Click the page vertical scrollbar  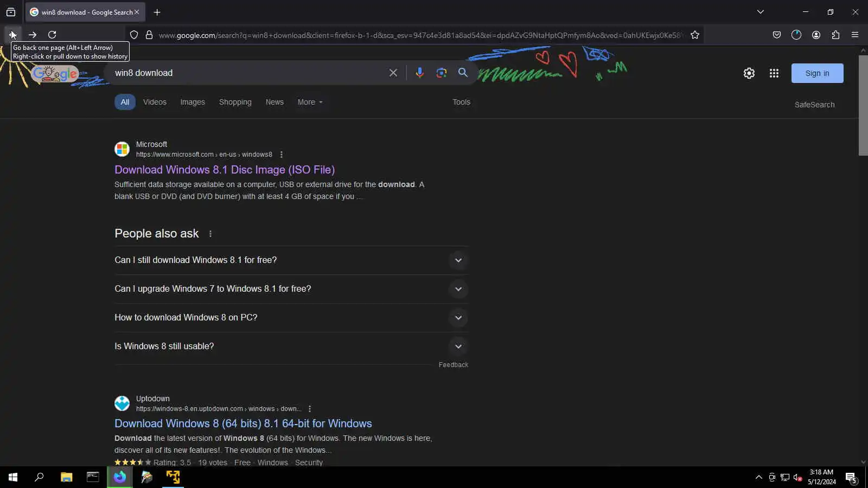863,105
